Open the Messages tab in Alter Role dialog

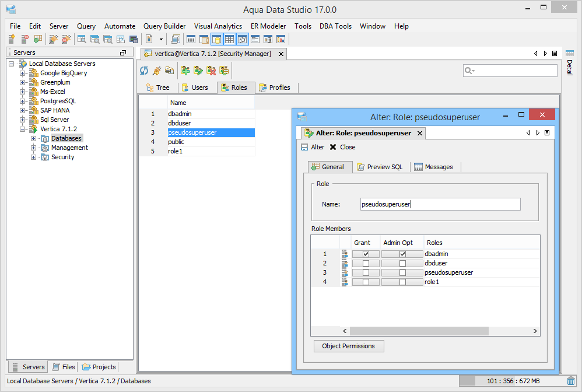433,167
